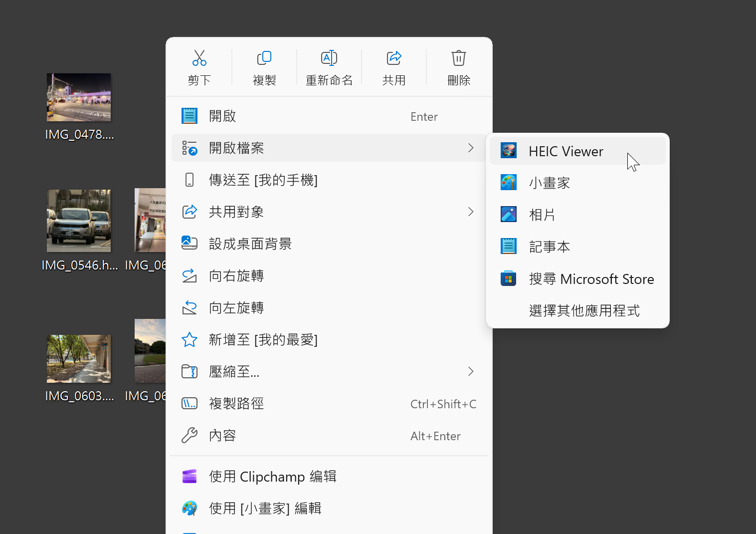Select 相片 (Photos) app from submenu

coord(542,215)
